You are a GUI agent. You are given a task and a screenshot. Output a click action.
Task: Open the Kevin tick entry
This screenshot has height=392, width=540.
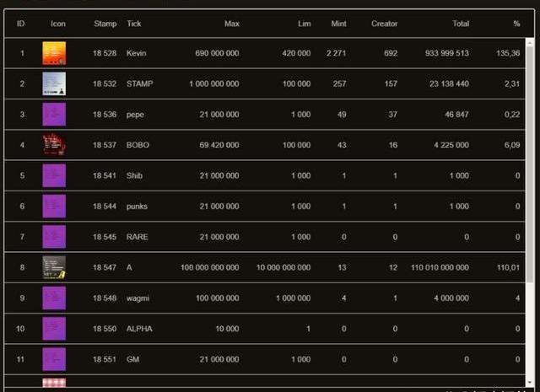coord(137,54)
